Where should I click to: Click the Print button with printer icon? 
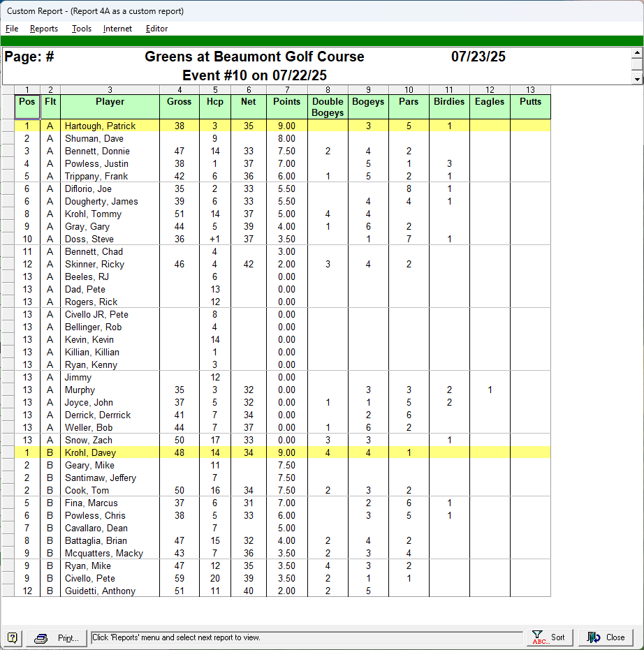[x=59, y=637]
